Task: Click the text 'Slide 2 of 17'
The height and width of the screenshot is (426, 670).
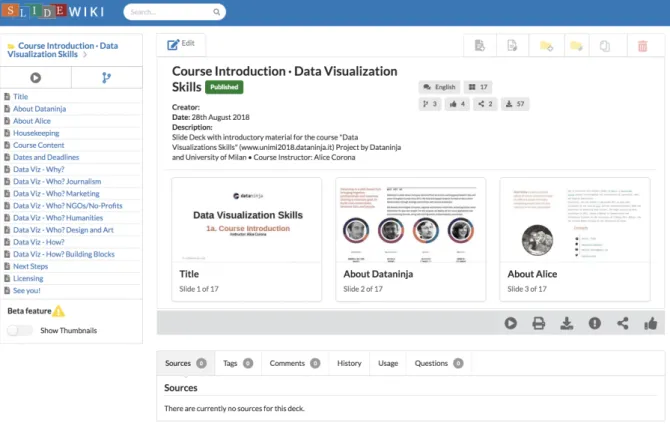Action: pyautogui.click(x=363, y=289)
